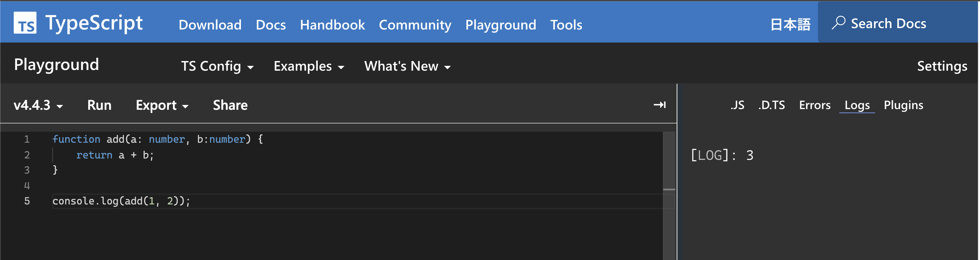Viewport: 980px width, 260px height.
Task: Expand the Examples menu
Action: (x=309, y=67)
